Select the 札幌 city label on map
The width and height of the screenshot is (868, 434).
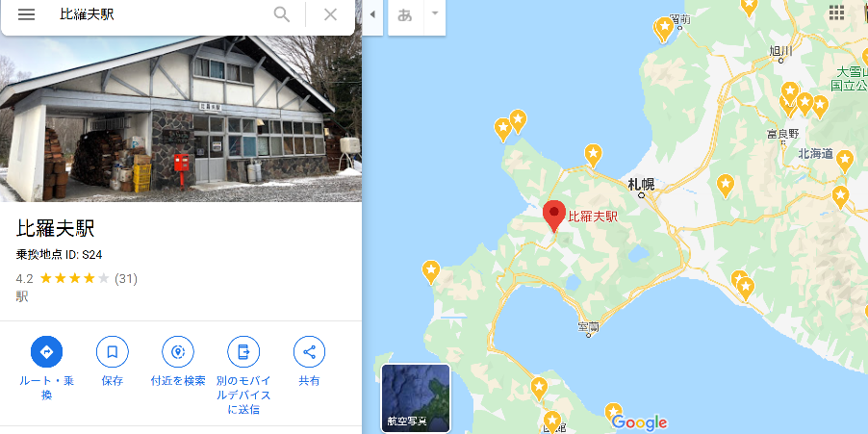click(x=641, y=185)
